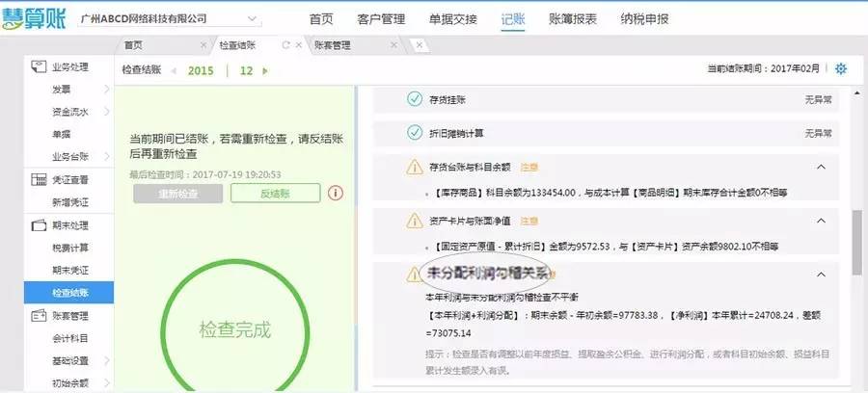The width and height of the screenshot is (868, 393).
Task: Open the 记账 menu
Action: [x=513, y=19]
